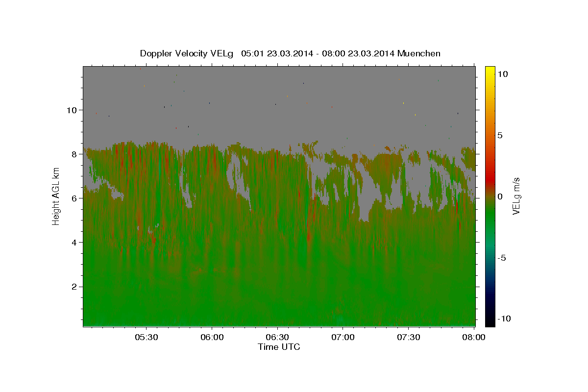Viewport: 588px width, 392px height.
Task: Click the height tick label 4
Action: (x=74, y=242)
